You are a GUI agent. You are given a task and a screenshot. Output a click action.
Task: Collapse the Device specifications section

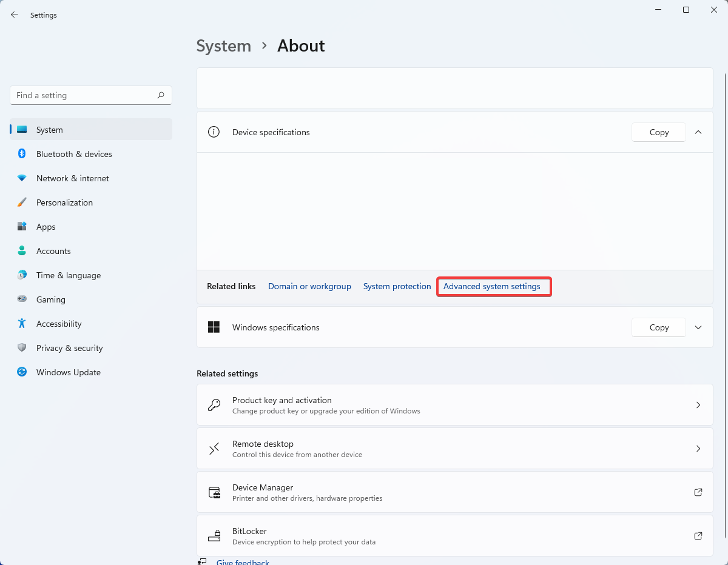tap(698, 132)
